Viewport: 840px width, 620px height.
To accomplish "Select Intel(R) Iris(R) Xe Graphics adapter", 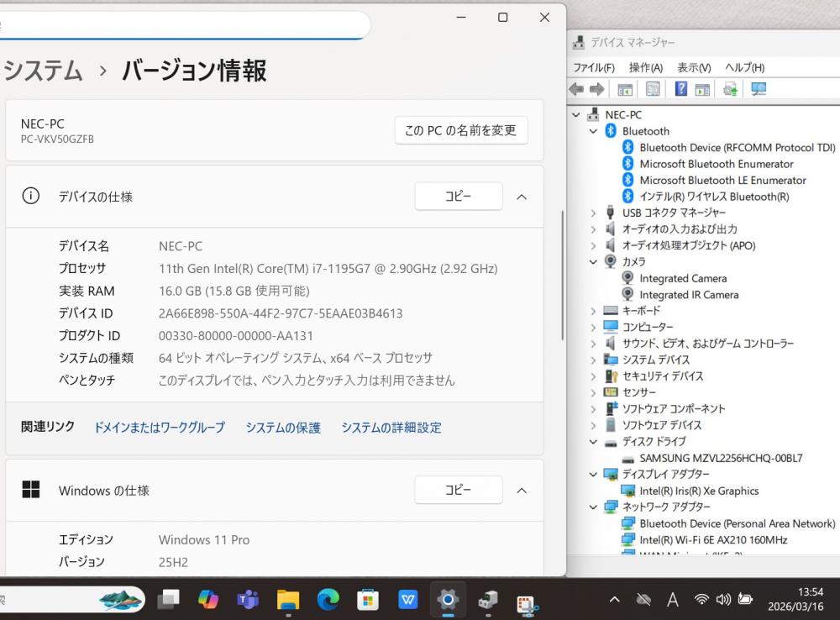I will (x=698, y=491).
